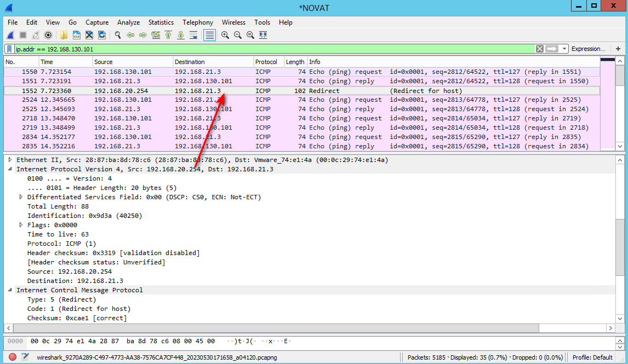The width and height of the screenshot is (628, 364).
Task: Click the Expression... button
Action: coord(589,49)
